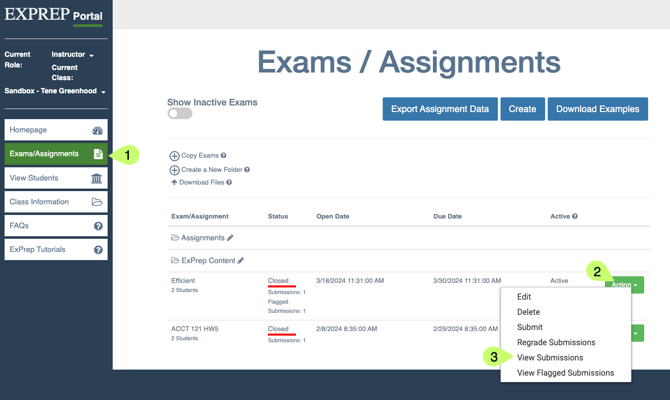Toggle the Show Inactive Exams switch
670x400 pixels.
click(179, 114)
